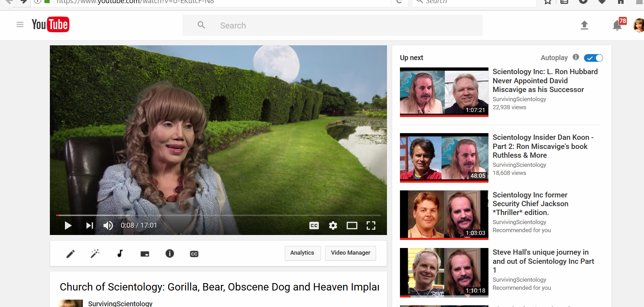
Task: Click the browser forward arrow
Action: click(24, 2)
